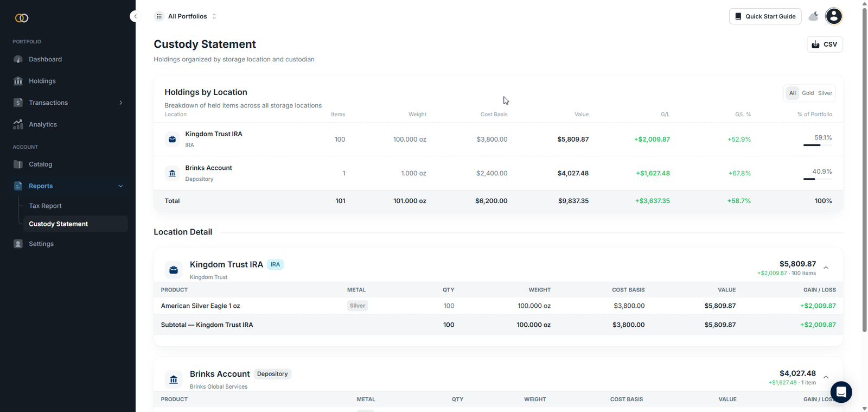Click the Brinks Account bank icon in summary table

pos(172,173)
